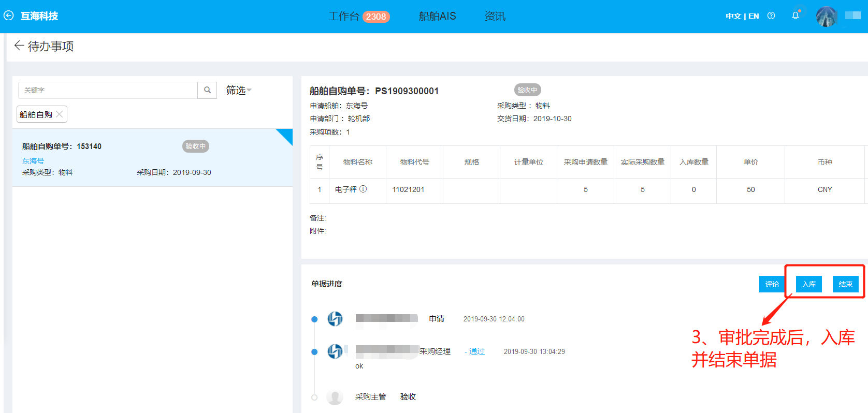Click the 入库数量 value 0
This screenshot has height=413, width=868.
coord(694,189)
